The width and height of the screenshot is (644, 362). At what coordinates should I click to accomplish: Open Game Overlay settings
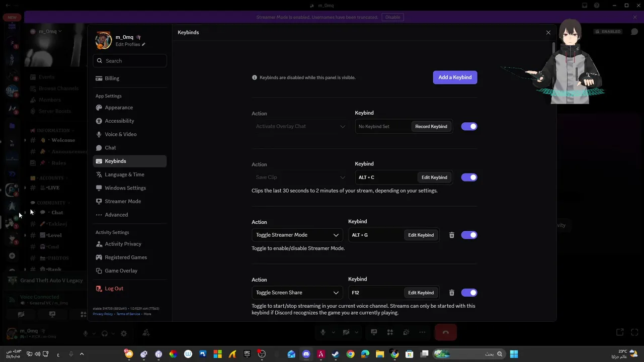tap(130, 270)
